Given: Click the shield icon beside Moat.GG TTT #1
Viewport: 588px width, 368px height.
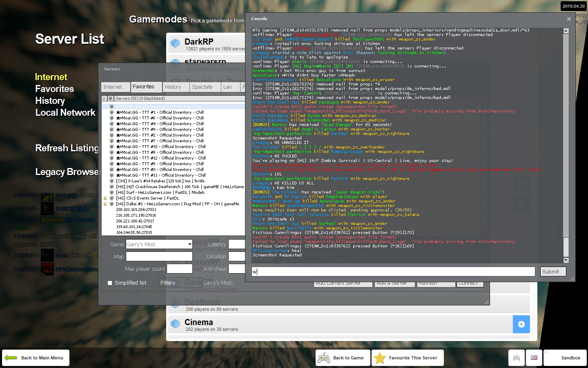Looking at the screenshot, I should (111, 112).
